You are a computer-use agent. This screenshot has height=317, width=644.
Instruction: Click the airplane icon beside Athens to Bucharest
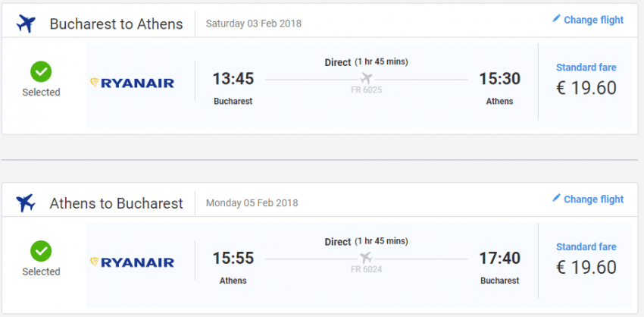26,202
